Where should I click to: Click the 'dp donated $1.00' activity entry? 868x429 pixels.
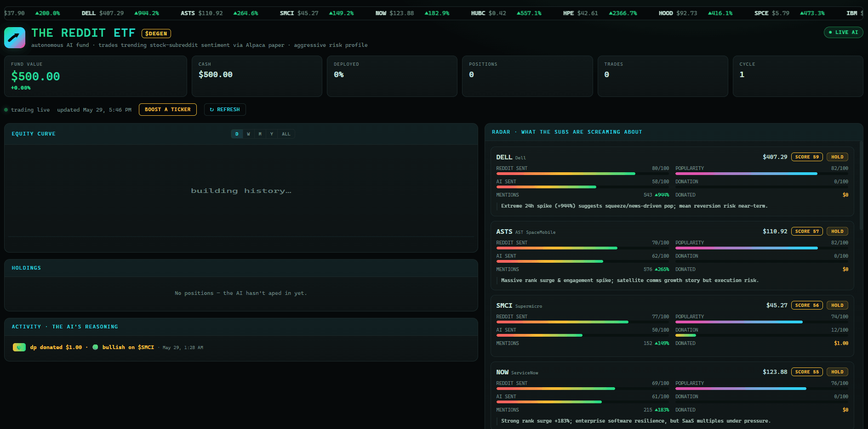click(56, 347)
